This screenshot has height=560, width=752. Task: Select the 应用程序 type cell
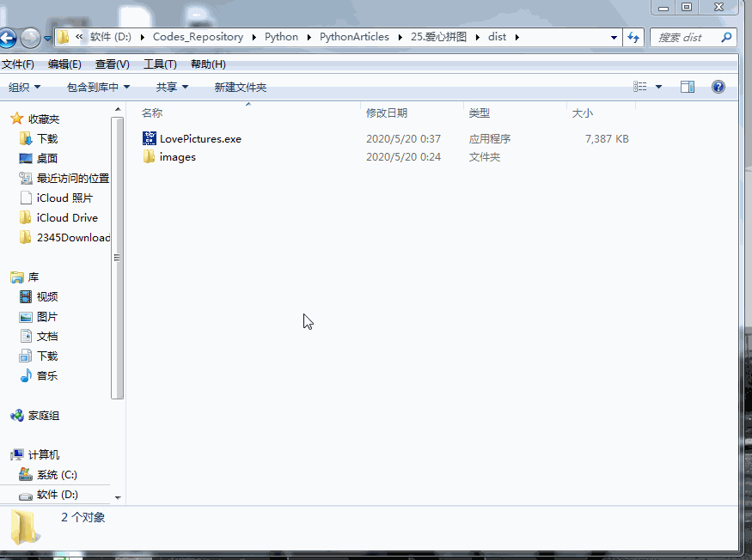(x=490, y=139)
